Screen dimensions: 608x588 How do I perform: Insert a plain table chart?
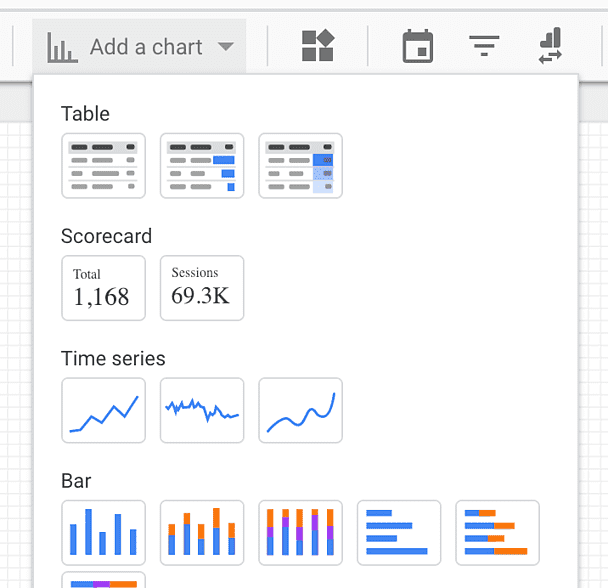coord(104,166)
